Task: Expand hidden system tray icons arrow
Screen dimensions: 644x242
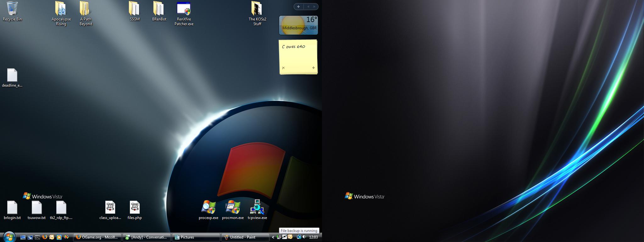Action: click(x=273, y=237)
